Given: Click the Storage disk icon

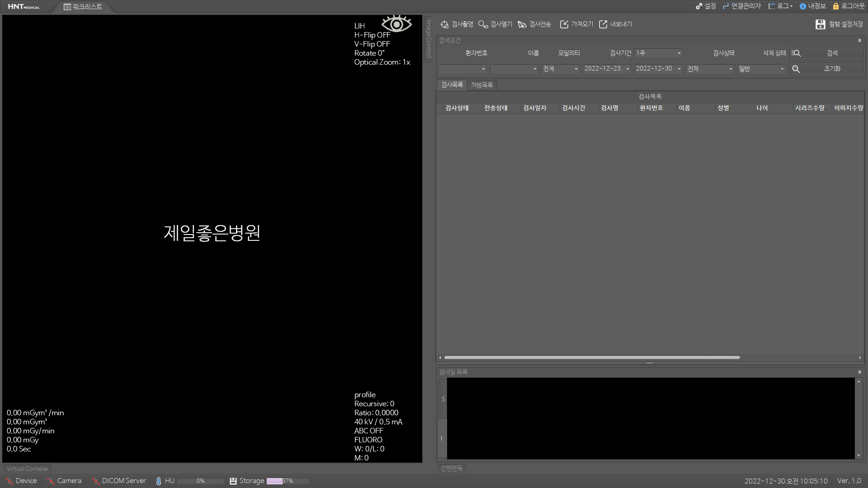Looking at the screenshot, I should pyautogui.click(x=233, y=481).
